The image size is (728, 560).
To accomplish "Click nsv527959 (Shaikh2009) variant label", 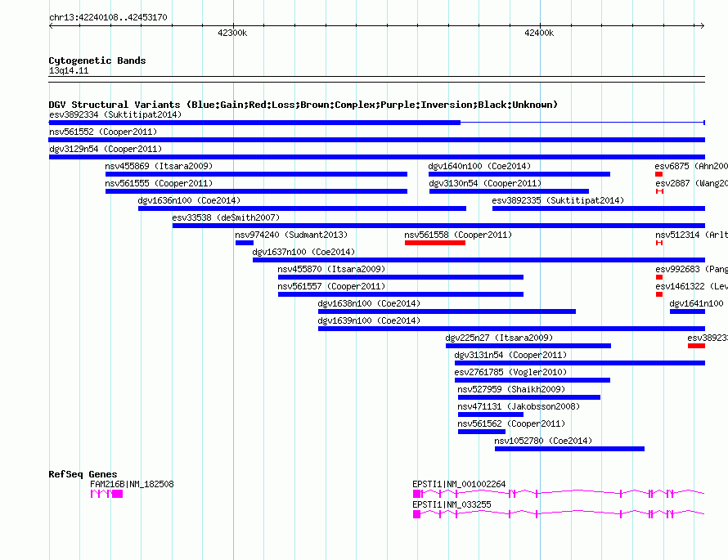I will tap(511, 389).
